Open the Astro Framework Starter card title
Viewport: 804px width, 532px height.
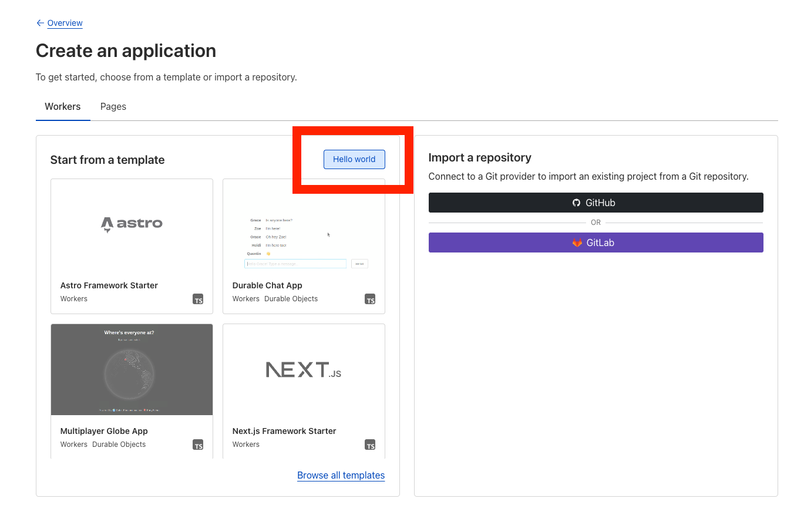109,285
